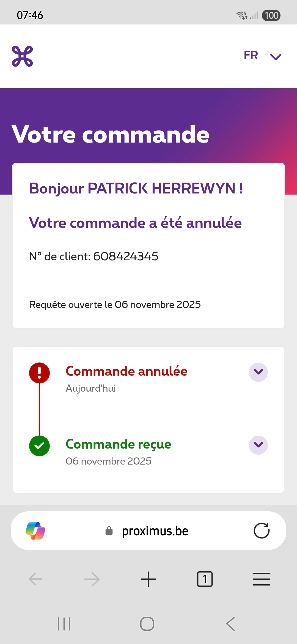Show open tabs switcher
Image resolution: width=297 pixels, height=644 pixels.
[x=205, y=579]
